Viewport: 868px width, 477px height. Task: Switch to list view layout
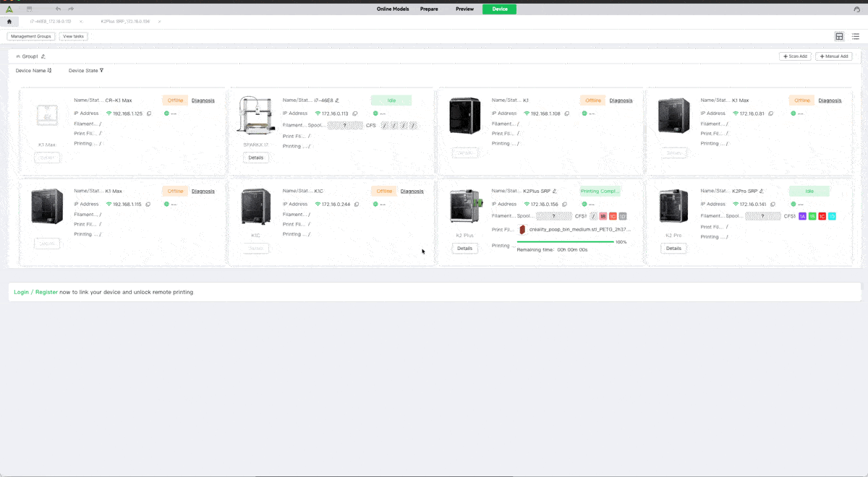pos(855,36)
